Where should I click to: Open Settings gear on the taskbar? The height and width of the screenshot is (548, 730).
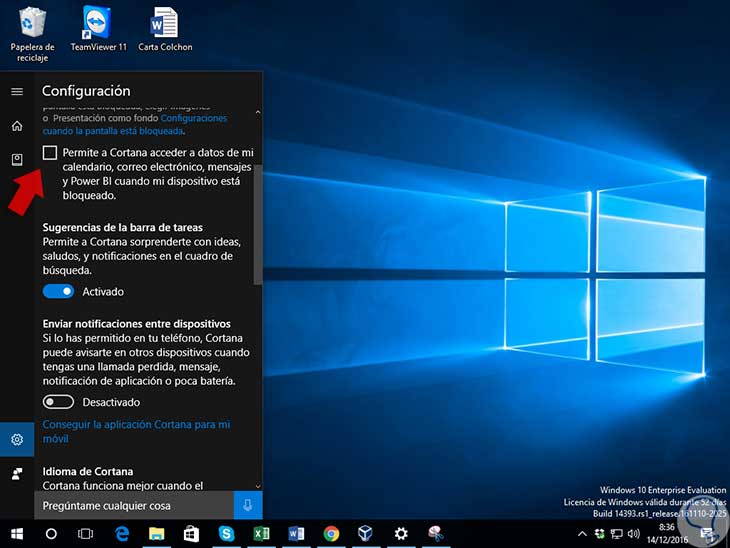pyautogui.click(x=401, y=534)
